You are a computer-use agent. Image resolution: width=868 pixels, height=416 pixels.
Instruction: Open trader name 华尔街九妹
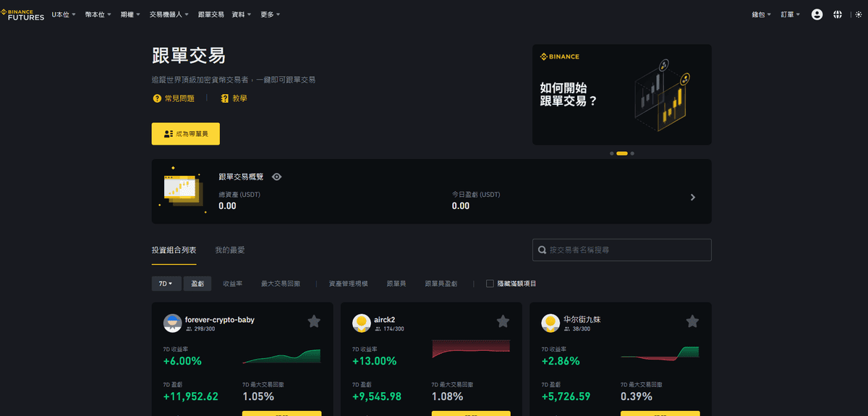pos(582,319)
